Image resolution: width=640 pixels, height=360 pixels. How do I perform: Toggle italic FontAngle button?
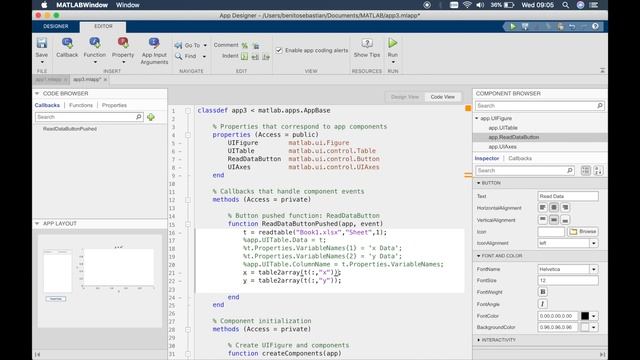[542, 304]
